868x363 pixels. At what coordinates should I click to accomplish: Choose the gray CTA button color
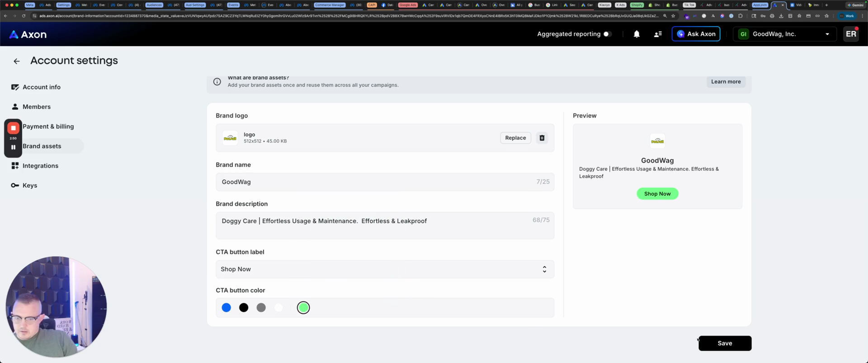[261, 308]
